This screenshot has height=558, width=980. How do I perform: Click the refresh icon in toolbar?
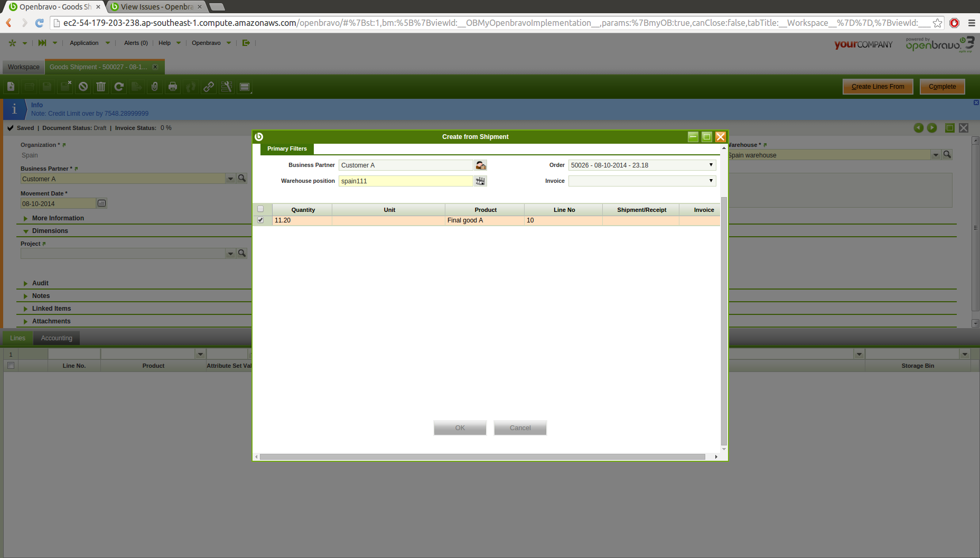[119, 87]
